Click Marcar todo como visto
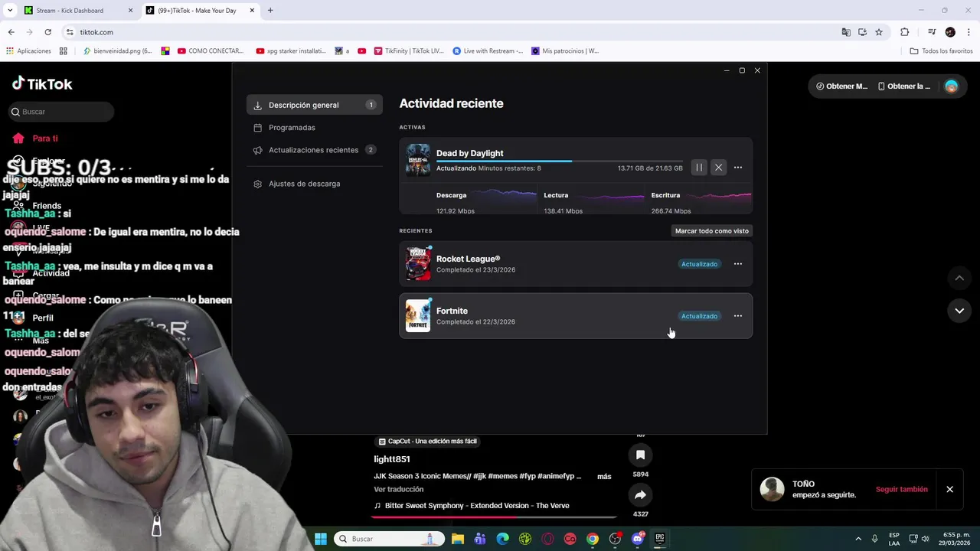 (712, 230)
